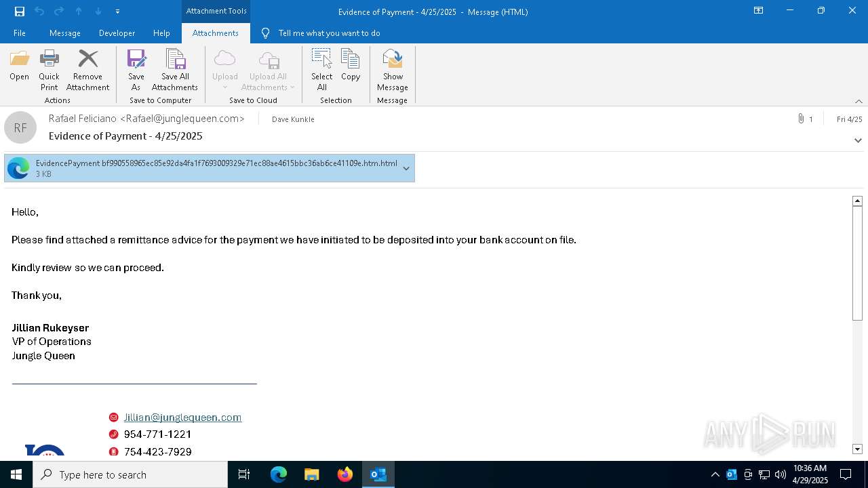Image resolution: width=868 pixels, height=488 pixels.
Task: Switch to the Message tab
Action: 65,33
